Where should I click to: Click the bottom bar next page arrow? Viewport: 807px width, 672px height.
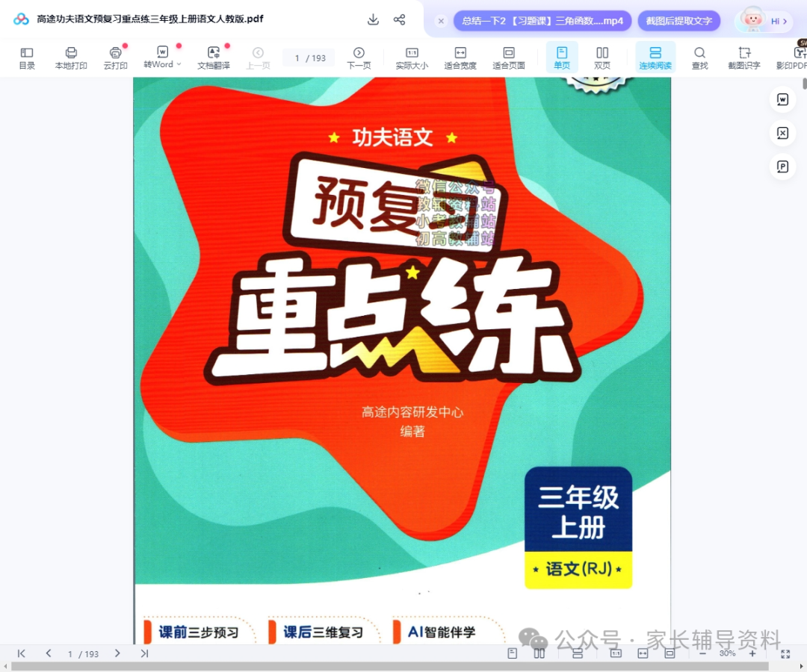point(117,653)
